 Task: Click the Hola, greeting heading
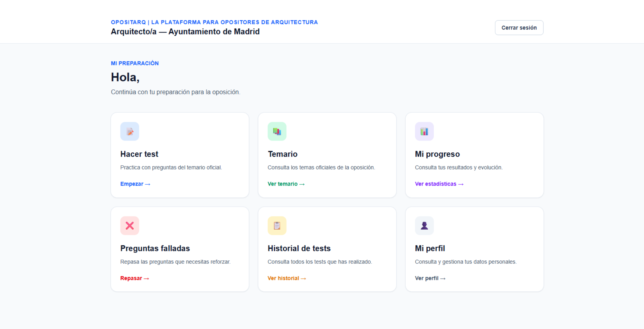click(x=125, y=77)
